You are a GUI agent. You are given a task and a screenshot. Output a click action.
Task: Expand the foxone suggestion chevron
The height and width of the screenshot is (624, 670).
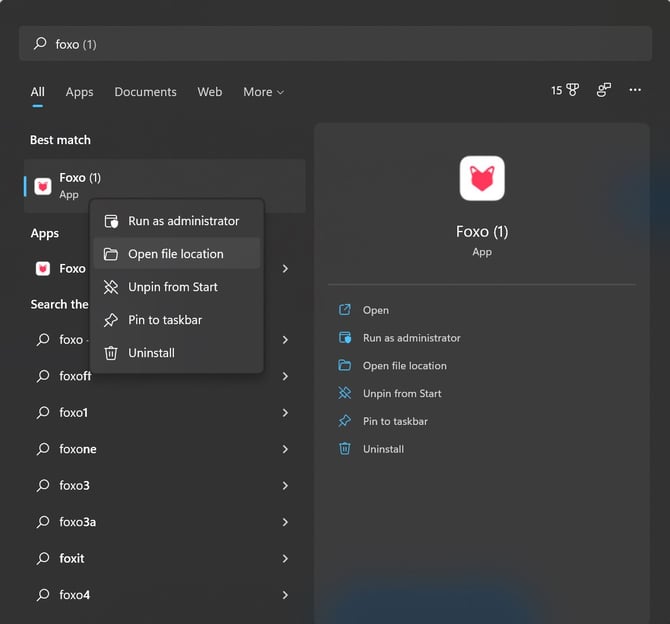(x=285, y=449)
